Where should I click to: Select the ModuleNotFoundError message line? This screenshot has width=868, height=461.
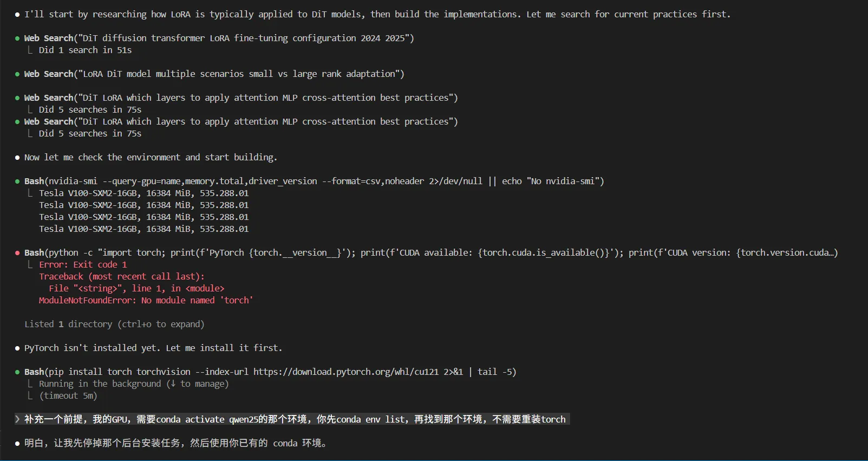point(146,300)
